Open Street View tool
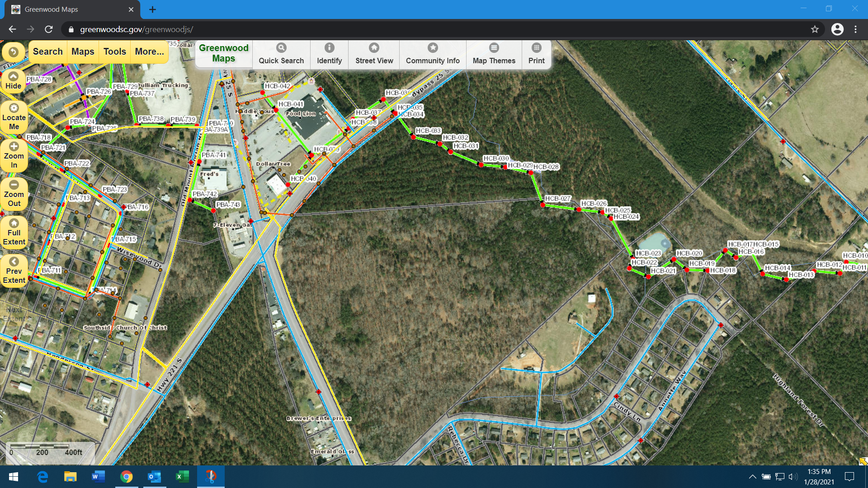Viewport: 868px width, 488px height. tap(374, 54)
